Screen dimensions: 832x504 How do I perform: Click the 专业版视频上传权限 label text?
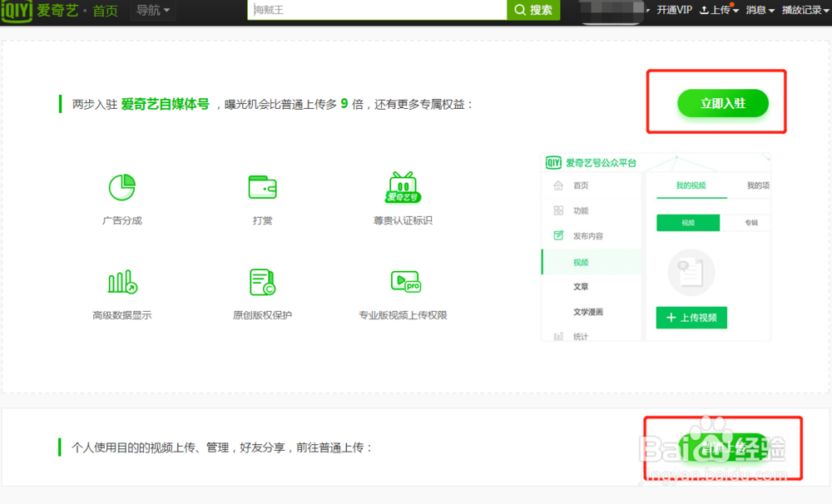(x=403, y=315)
